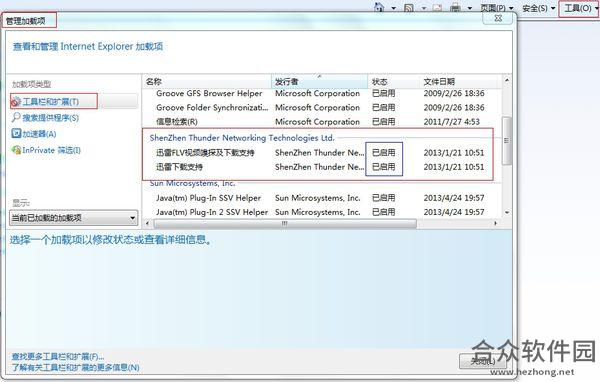
Task: Click the Print icon in command bar
Action: [x=455, y=8]
